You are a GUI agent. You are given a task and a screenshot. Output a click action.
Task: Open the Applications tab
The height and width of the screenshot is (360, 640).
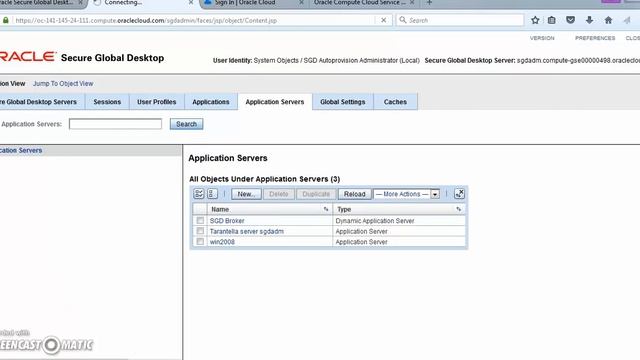point(211,102)
